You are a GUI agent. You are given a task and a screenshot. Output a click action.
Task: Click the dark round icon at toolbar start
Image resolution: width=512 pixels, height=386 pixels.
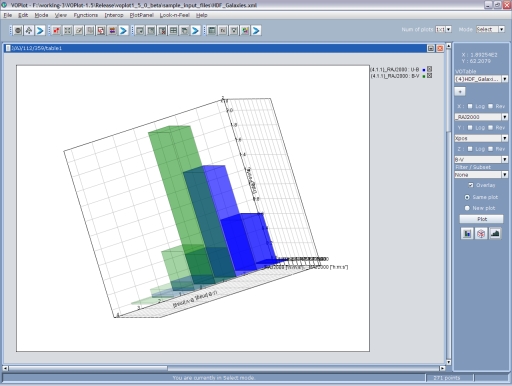[x=18, y=31]
